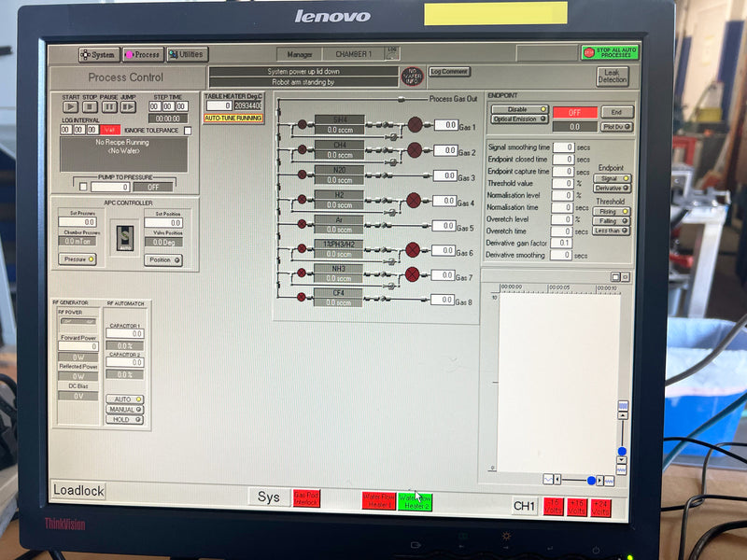Viewport: 747px width, 560px height.
Task: Click the Gas 8 flow setpoint field
Action: 442,300
